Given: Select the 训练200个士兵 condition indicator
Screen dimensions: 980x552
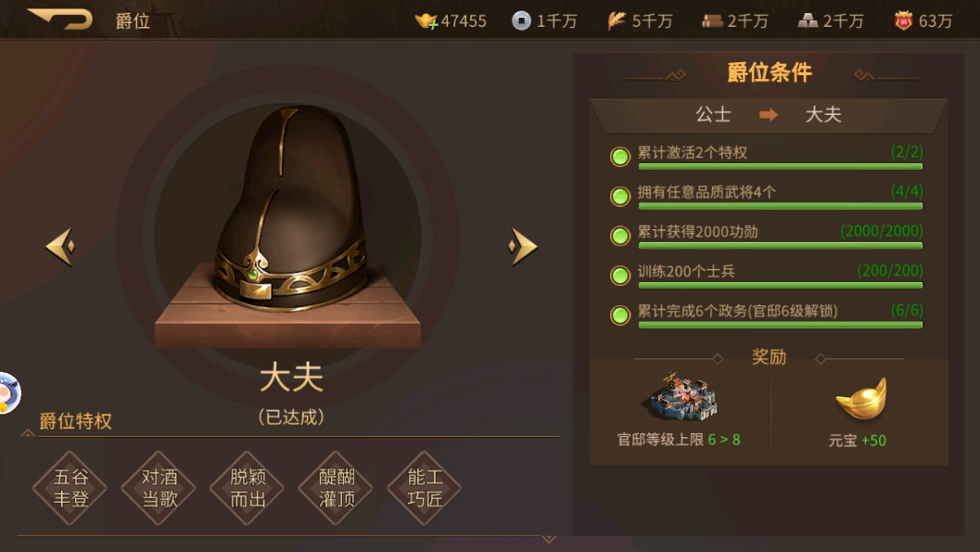Looking at the screenshot, I should (620, 275).
